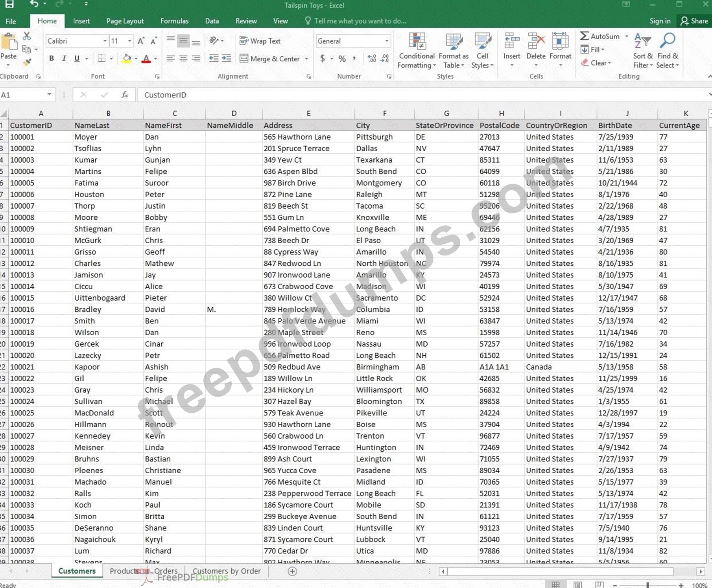This screenshot has width=712, height=588.
Task: Align text right
Action: (x=196, y=59)
